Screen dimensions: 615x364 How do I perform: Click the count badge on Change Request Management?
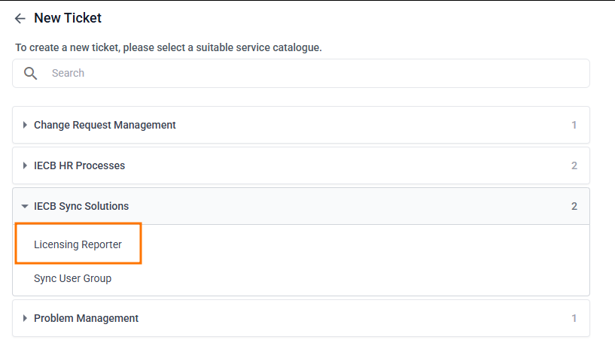[x=574, y=125]
